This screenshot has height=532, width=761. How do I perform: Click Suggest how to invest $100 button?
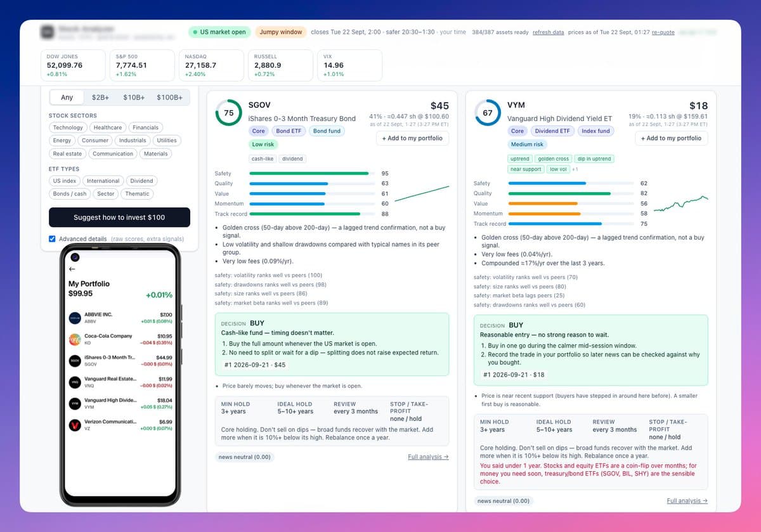pyautogui.click(x=119, y=217)
